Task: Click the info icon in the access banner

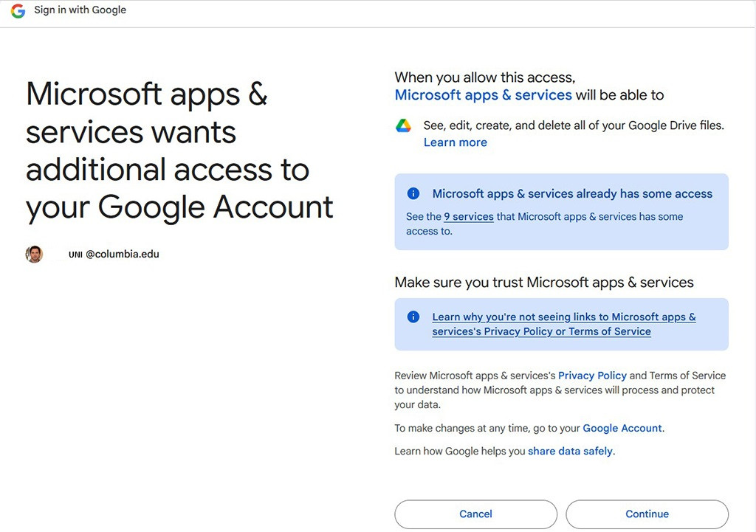Action: [413, 193]
